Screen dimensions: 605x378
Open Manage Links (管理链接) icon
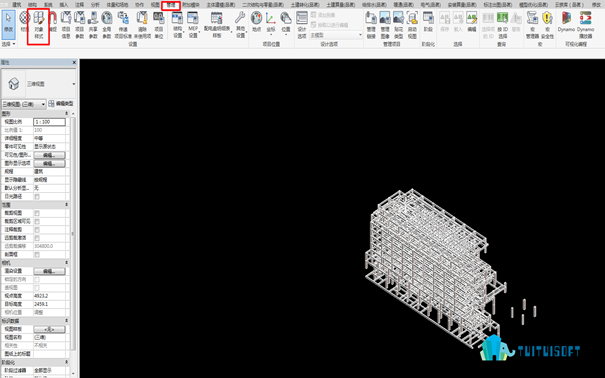coord(371,25)
